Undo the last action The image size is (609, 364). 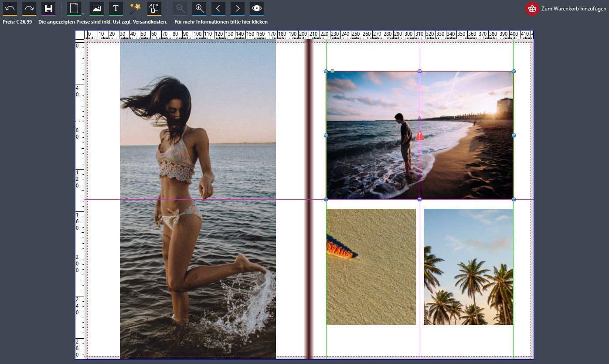[x=10, y=8]
